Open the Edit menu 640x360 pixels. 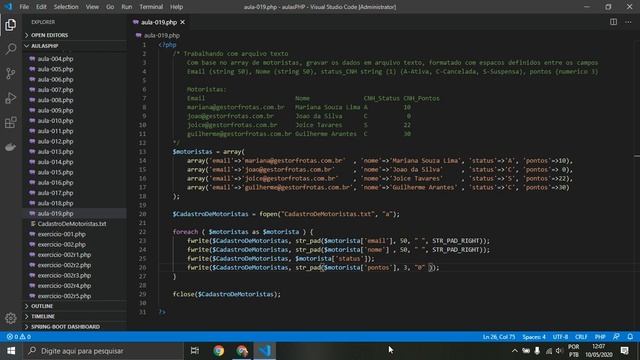[41, 7]
